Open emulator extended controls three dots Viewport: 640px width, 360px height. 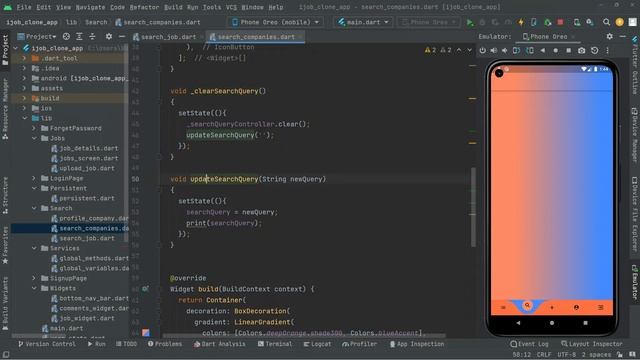[607, 51]
